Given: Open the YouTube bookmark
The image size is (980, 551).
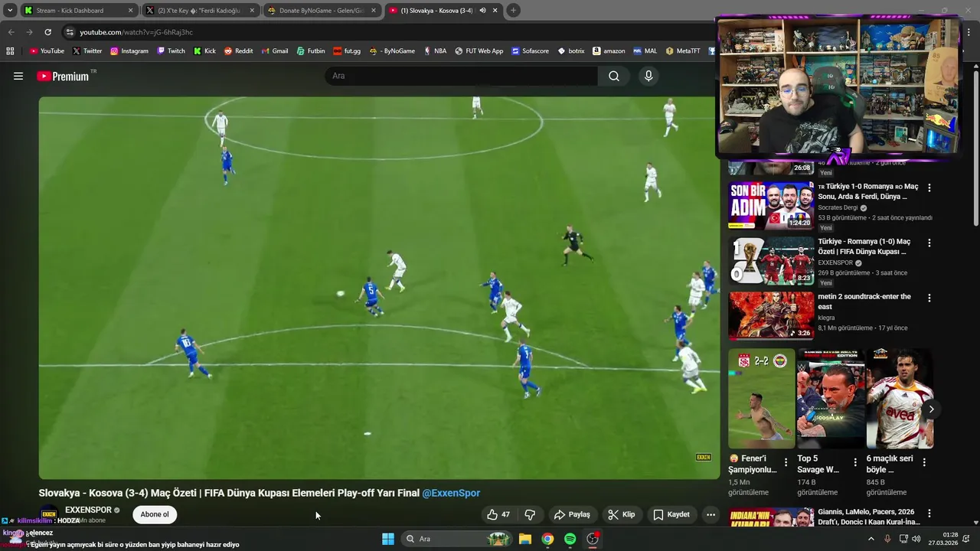Looking at the screenshot, I should click(x=47, y=51).
